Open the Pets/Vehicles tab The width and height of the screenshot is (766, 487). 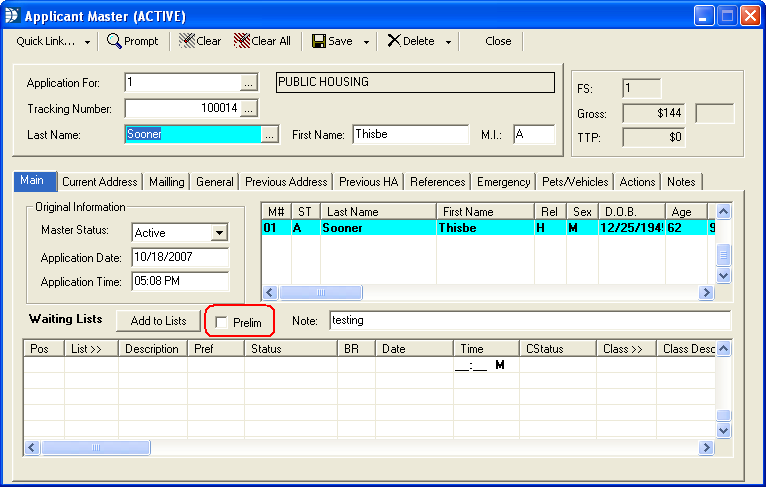(x=576, y=182)
